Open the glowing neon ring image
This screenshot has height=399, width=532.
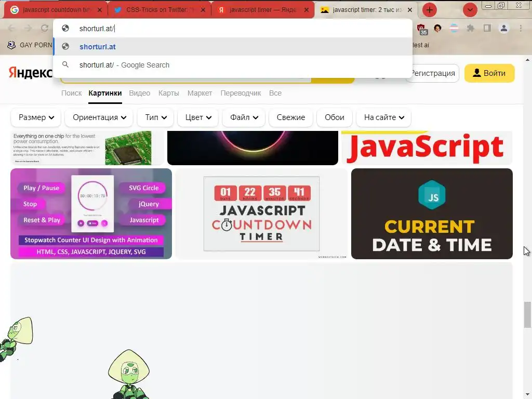(x=252, y=148)
